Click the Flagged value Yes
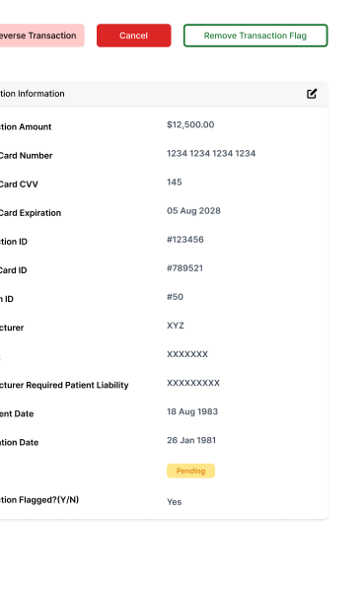Screen dimensions: 364x590 [174, 502]
